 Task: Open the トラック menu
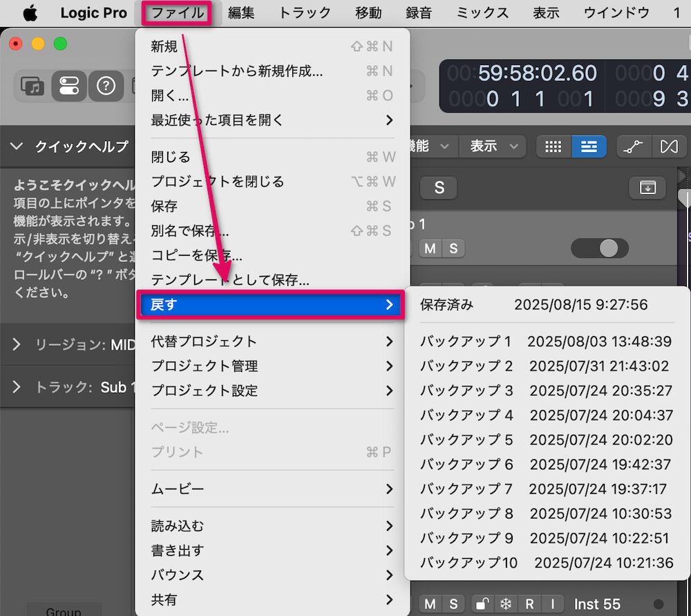[x=305, y=13]
